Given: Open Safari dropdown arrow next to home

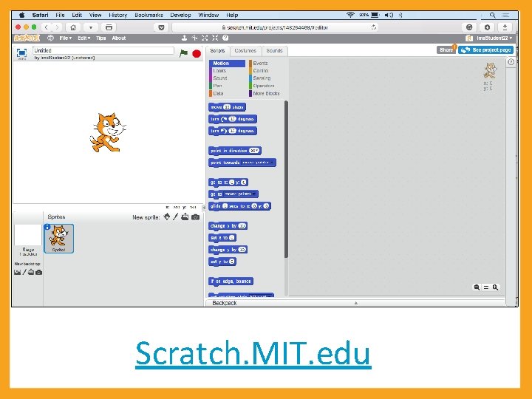Looking at the screenshot, I should click(91, 27).
